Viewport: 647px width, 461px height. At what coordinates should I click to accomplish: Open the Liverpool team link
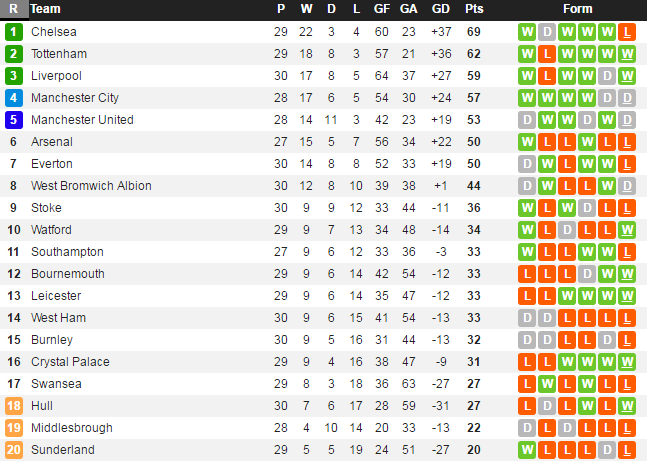click(x=56, y=76)
